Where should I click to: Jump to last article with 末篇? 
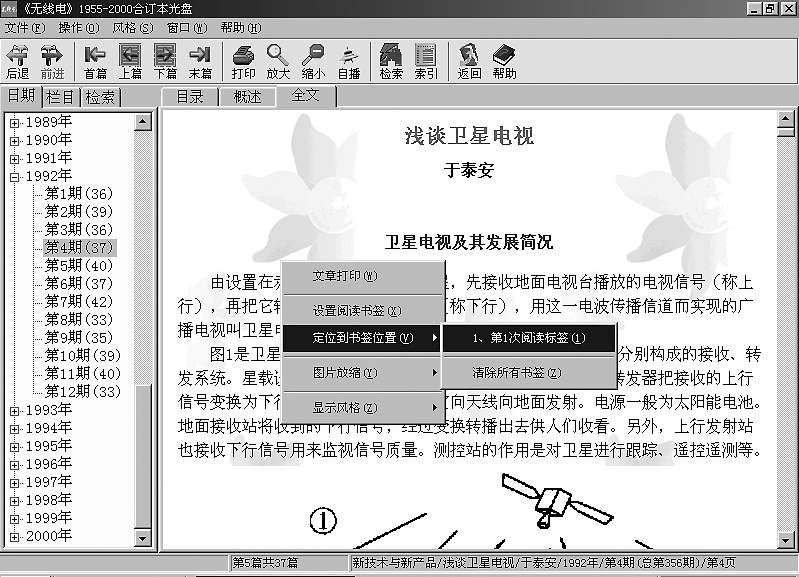click(x=200, y=62)
